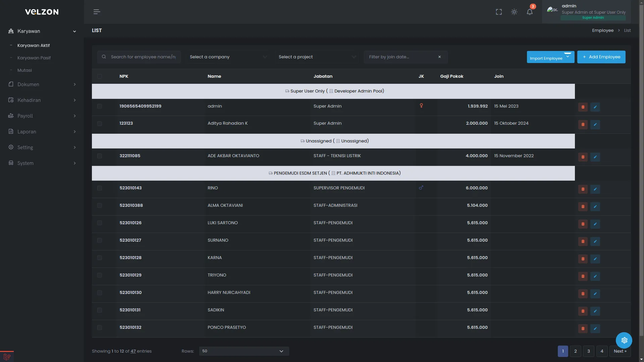Open floating theme settings gear
The width and height of the screenshot is (644, 362).
(624, 340)
